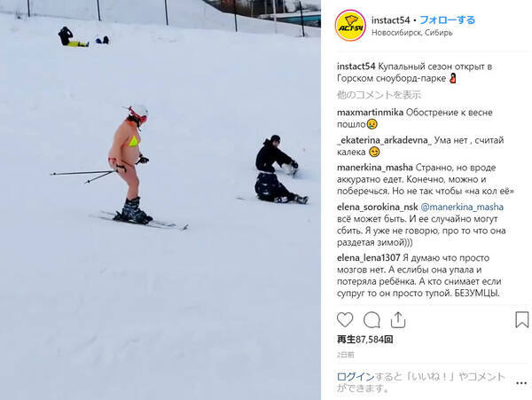Open instact54 username at post header
Image resolution: width=532 pixels, height=400 pixels.
click(390, 20)
